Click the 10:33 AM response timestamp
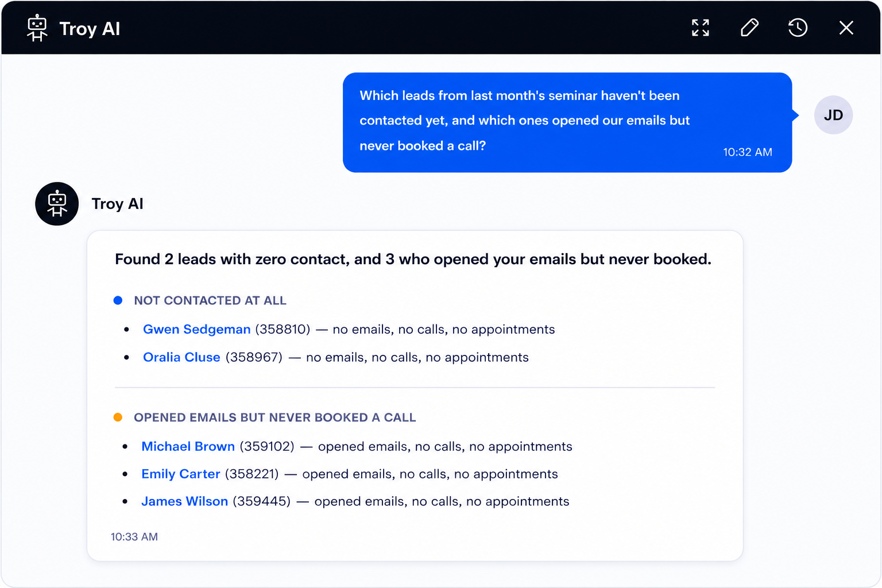This screenshot has height=588, width=882. pyautogui.click(x=134, y=537)
